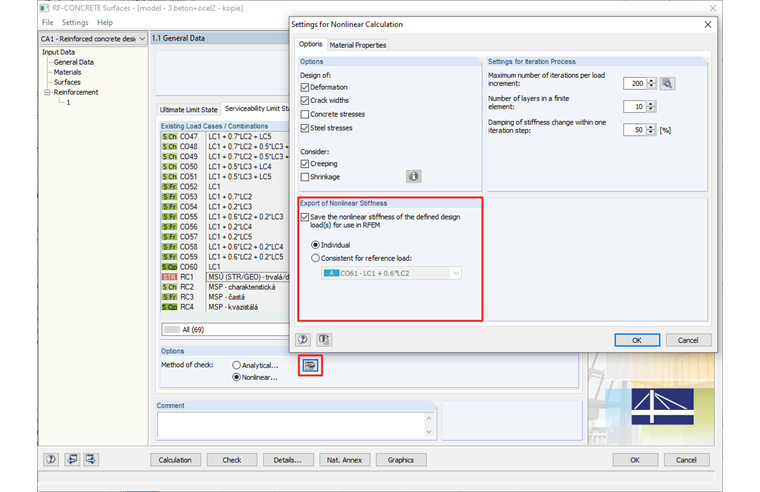Close the Settings for Nonlinear Calculation dialog

pyautogui.click(x=708, y=24)
